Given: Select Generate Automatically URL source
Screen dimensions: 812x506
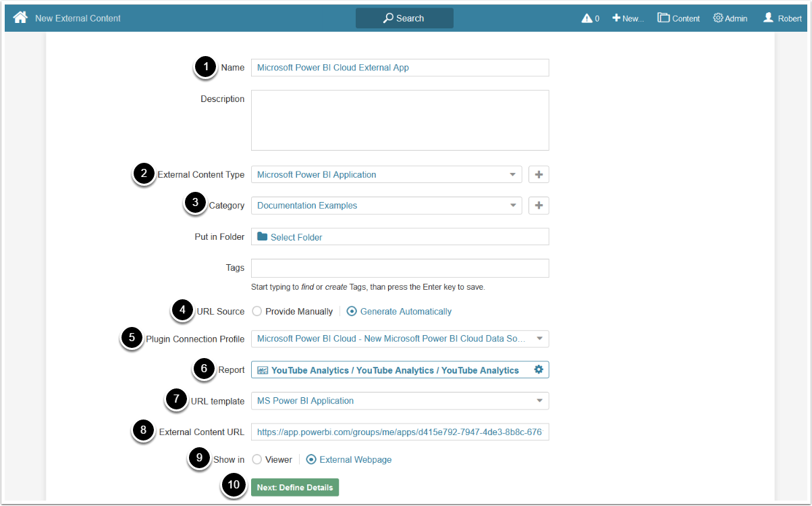Looking at the screenshot, I should click(x=352, y=311).
